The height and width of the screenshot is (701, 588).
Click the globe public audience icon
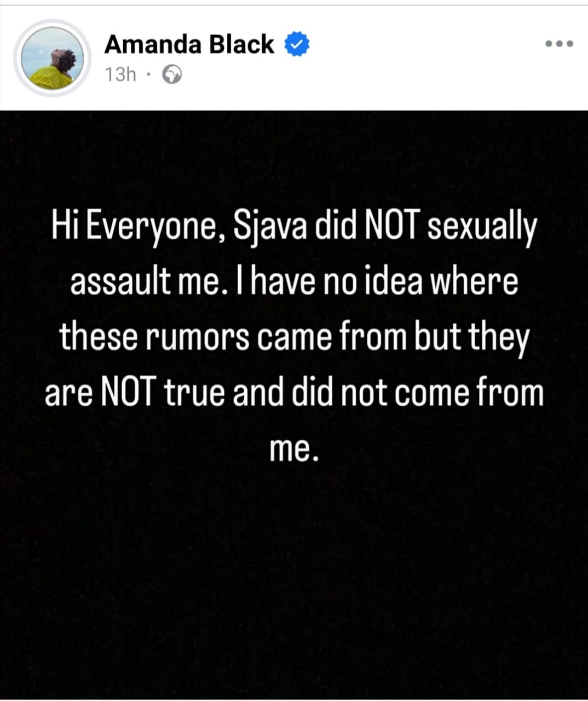click(172, 74)
